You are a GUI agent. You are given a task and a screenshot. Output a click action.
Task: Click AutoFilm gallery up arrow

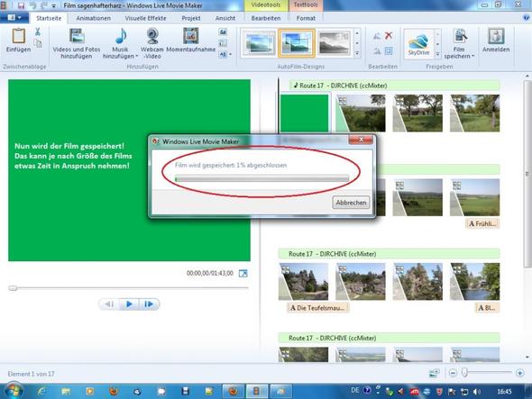357,33
